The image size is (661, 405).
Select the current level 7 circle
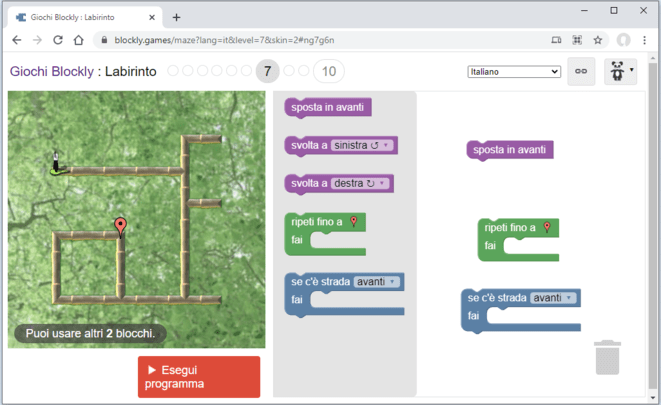click(267, 71)
